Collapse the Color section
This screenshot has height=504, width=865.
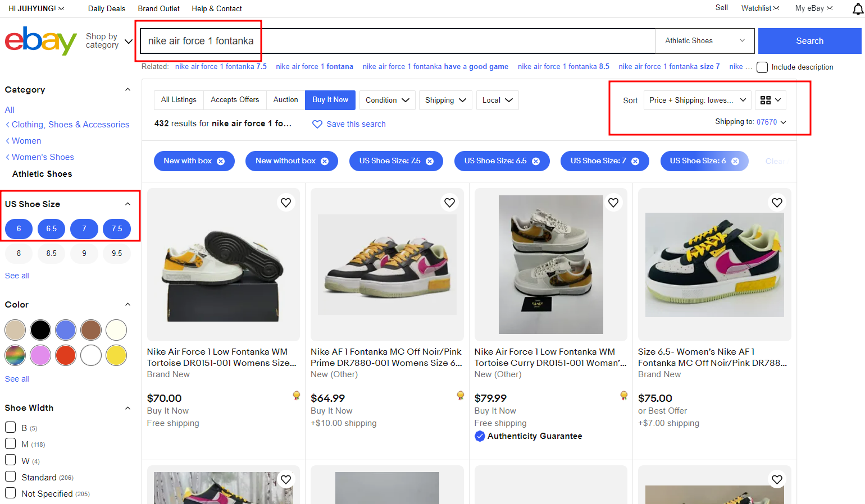tap(128, 305)
